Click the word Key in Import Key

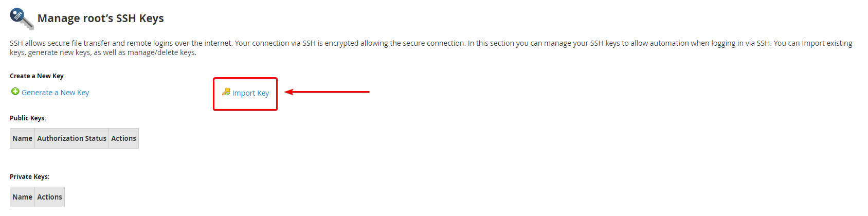pos(263,93)
